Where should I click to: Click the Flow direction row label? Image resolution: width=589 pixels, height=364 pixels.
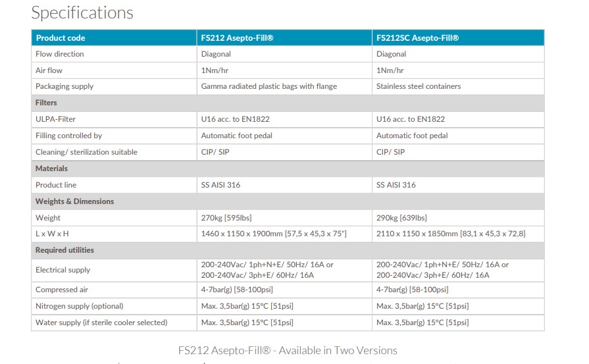(60, 54)
